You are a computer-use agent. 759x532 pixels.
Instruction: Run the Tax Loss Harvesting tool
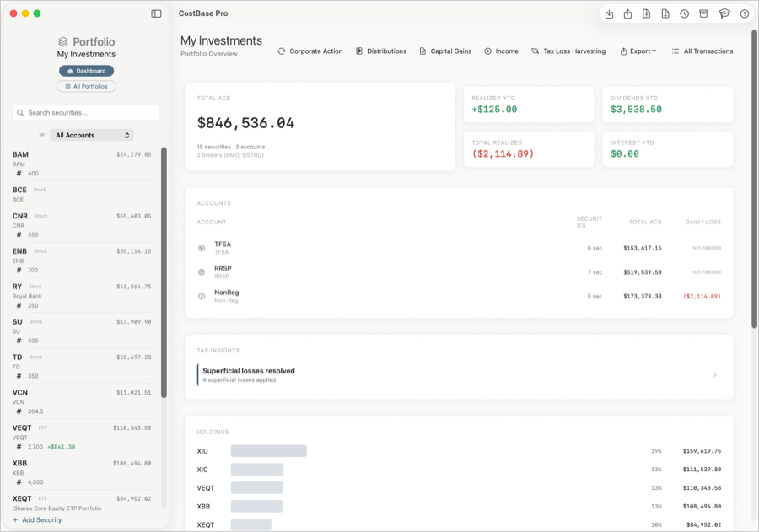coord(568,51)
